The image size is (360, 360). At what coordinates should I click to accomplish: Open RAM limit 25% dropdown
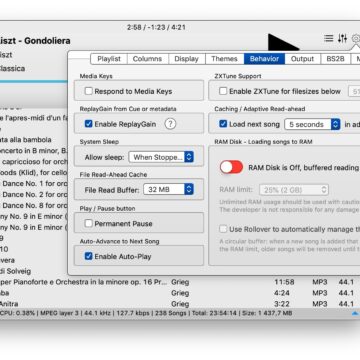click(x=294, y=190)
